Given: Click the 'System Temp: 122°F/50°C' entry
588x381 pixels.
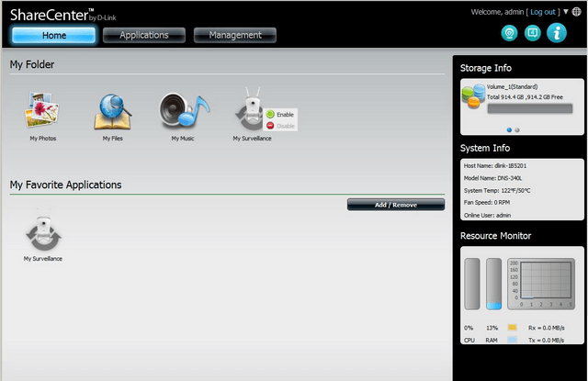Looking at the screenshot, I should 497,190.
